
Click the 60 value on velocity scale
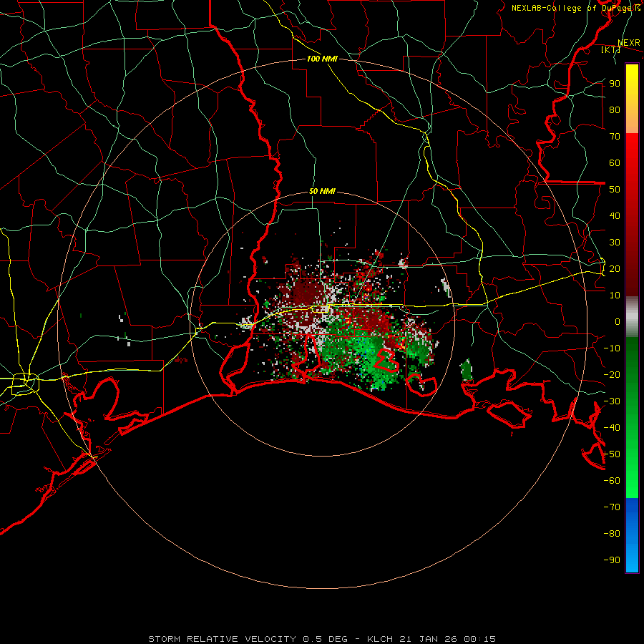[615, 162]
